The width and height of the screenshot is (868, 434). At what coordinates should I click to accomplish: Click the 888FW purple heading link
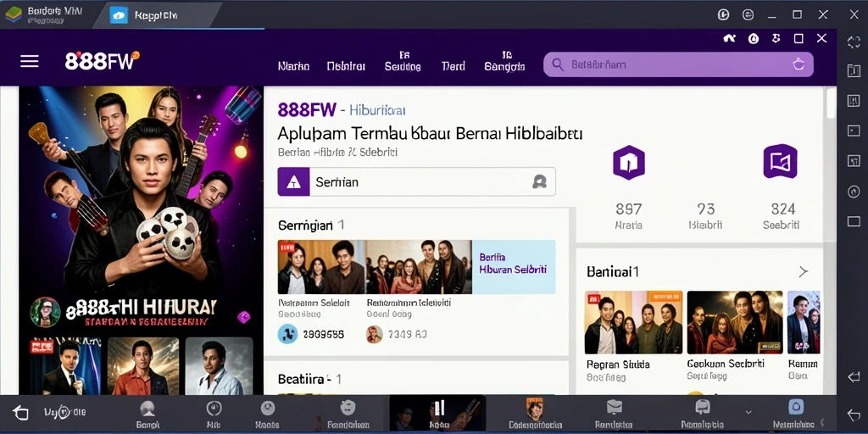(307, 109)
